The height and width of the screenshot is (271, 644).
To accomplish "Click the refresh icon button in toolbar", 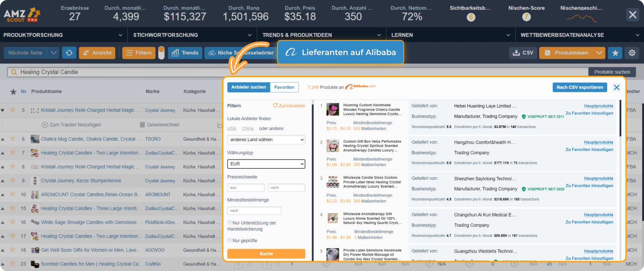I will (x=69, y=53).
